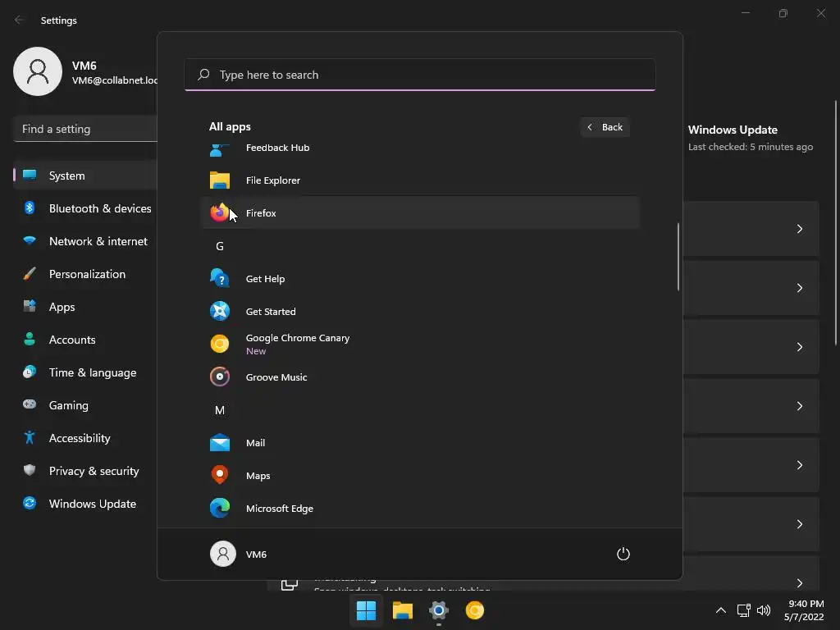The image size is (840, 630).
Task: Launch the Maps app icon
Action: coord(220,475)
